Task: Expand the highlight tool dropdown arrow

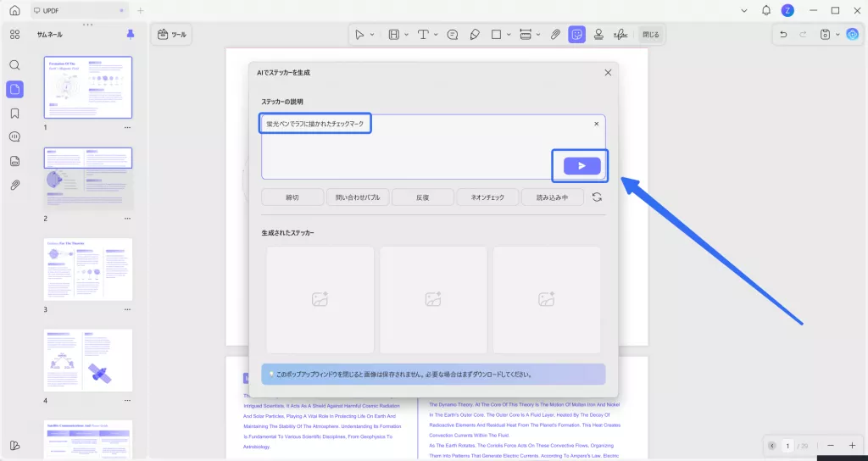Action: 406,34
